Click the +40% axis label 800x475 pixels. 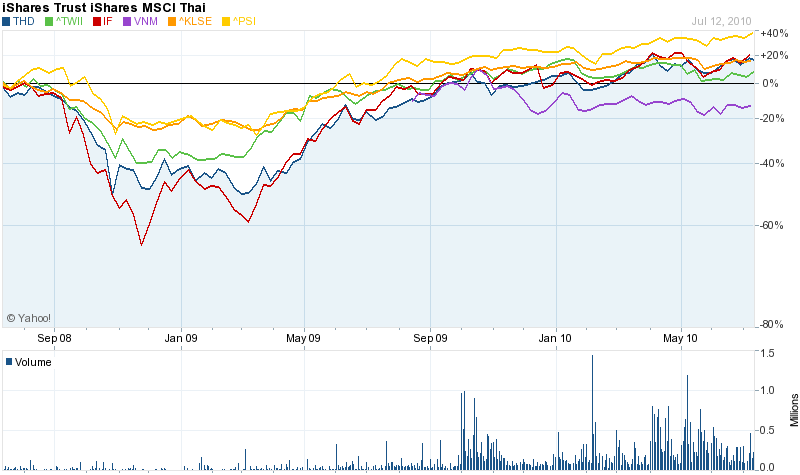click(774, 33)
